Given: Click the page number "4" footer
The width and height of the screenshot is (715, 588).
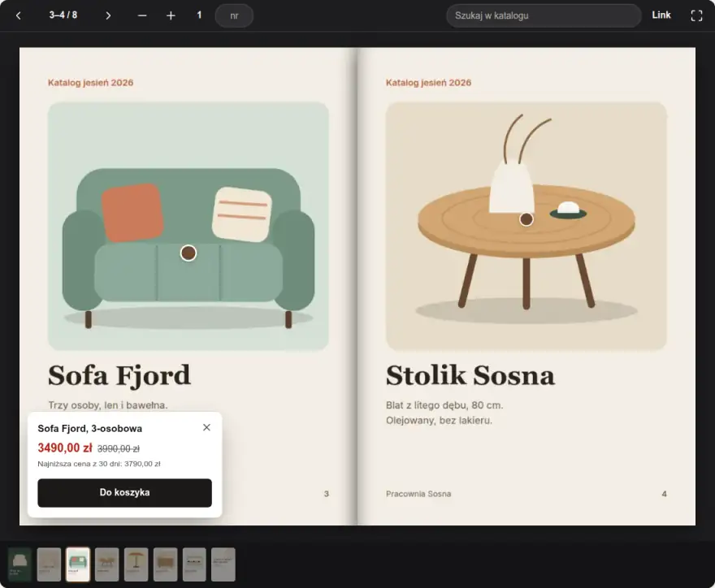Looking at the screenshot, I should (x=665, y=494).
